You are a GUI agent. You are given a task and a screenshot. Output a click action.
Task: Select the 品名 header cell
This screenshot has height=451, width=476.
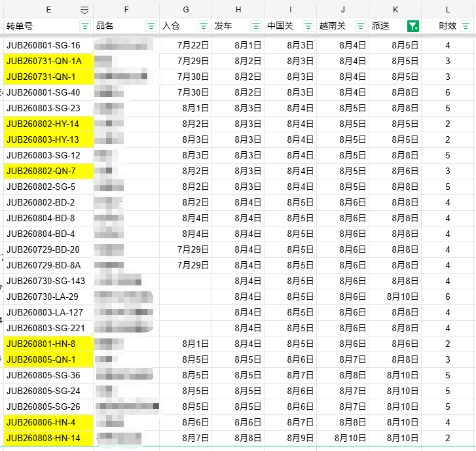[x=126, y=26]
